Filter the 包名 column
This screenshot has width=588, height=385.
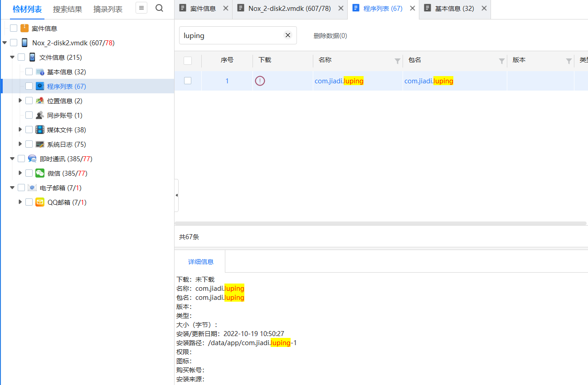point(502,61)
